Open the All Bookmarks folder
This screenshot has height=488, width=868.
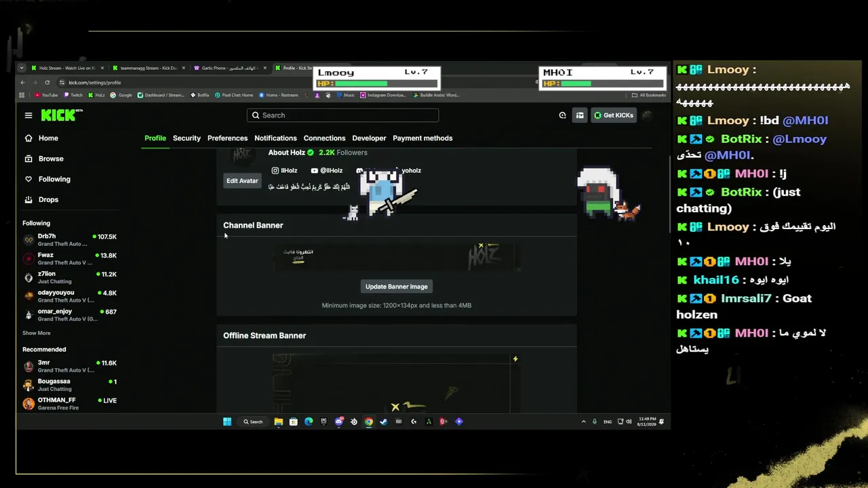(x=649, y=96)
